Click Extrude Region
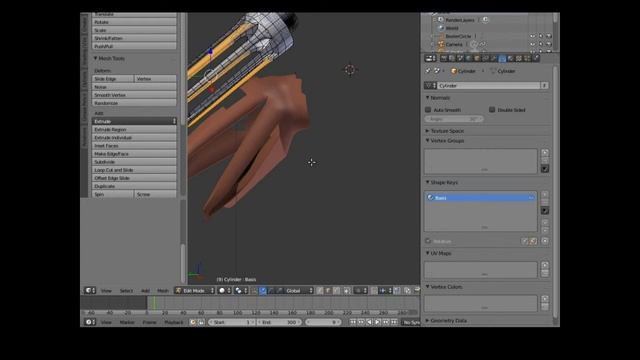The width and height of the screenshot is (640, 360). tap(134, 129)
